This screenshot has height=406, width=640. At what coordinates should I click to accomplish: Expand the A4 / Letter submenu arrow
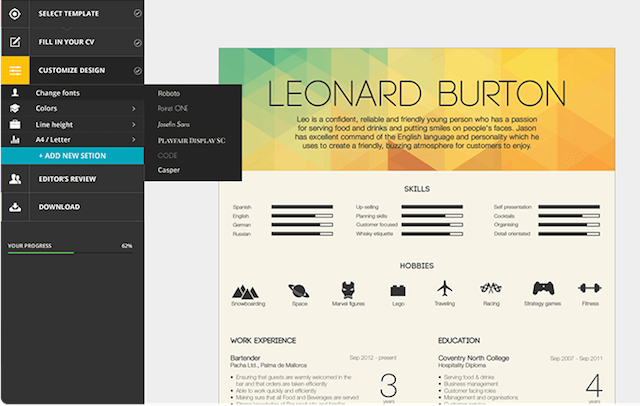[x=133, y=140]
